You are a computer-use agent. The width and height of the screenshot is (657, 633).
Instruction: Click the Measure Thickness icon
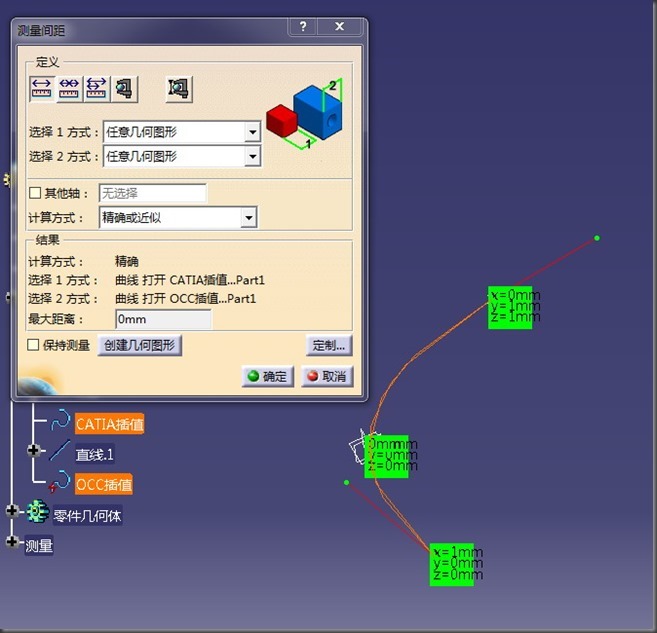179,88
